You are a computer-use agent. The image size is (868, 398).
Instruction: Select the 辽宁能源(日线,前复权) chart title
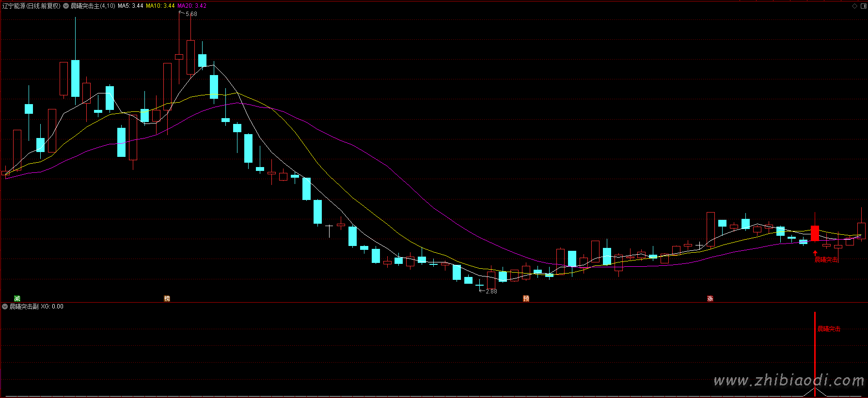(32, 6)
